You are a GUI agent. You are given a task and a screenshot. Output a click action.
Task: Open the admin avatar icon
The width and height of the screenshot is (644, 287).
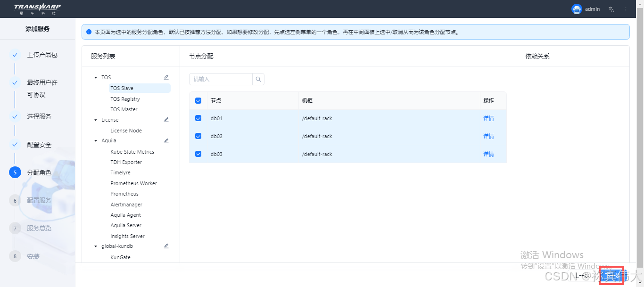pyautogui.click(x=577, y=9)
